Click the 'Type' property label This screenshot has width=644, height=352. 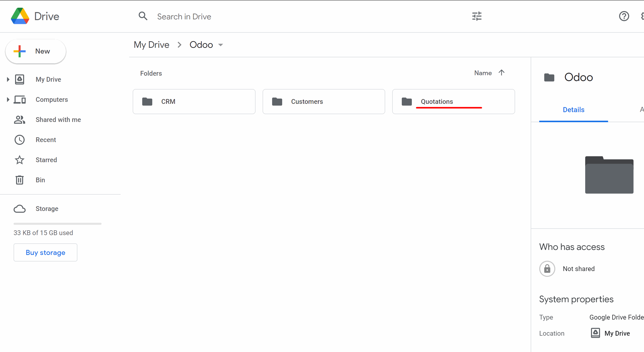546,317
